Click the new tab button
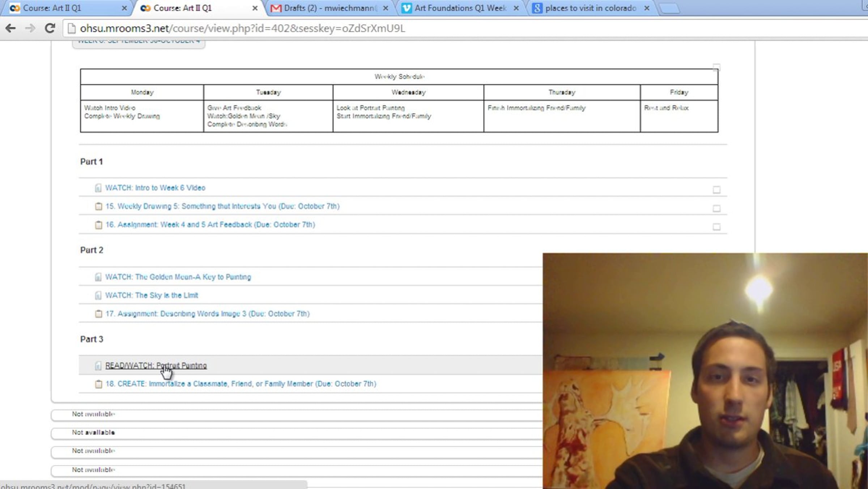This screenshot has height=489, width=868. [669, 8]
